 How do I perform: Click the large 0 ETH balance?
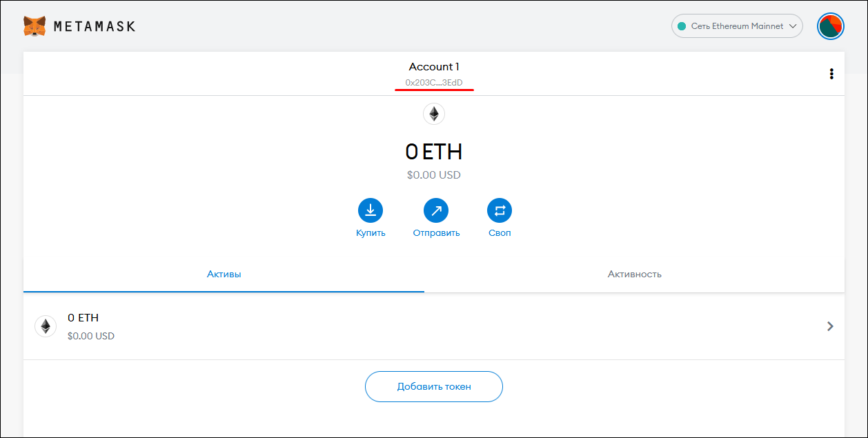click(x=434, y=152)
